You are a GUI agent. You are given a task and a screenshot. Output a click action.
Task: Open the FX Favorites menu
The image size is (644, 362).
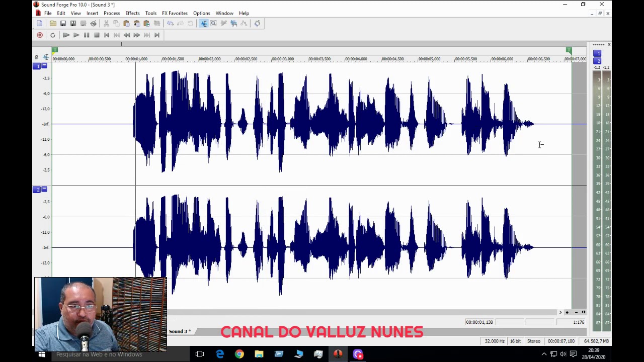pyautogui.click(x=175, y=13)
